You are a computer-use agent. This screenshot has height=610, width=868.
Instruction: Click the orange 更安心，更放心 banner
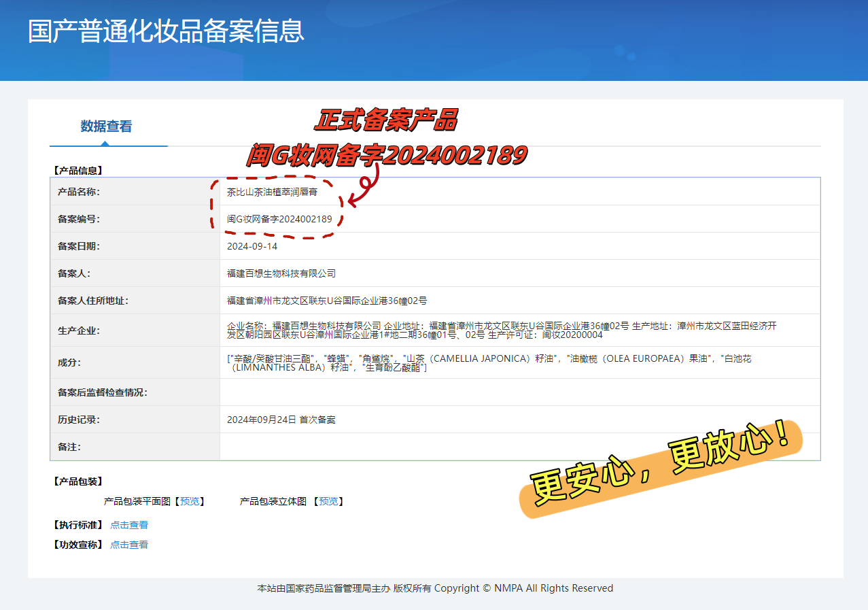[x=661, y=468]
